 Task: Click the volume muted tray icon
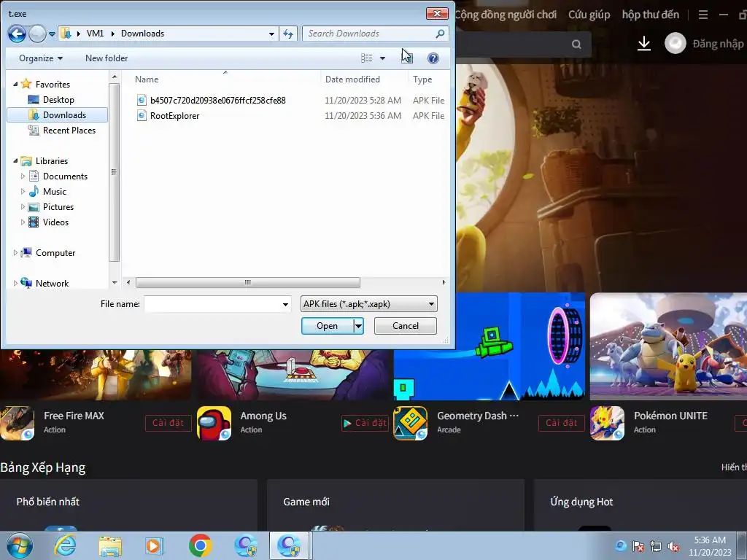point(673,546)
